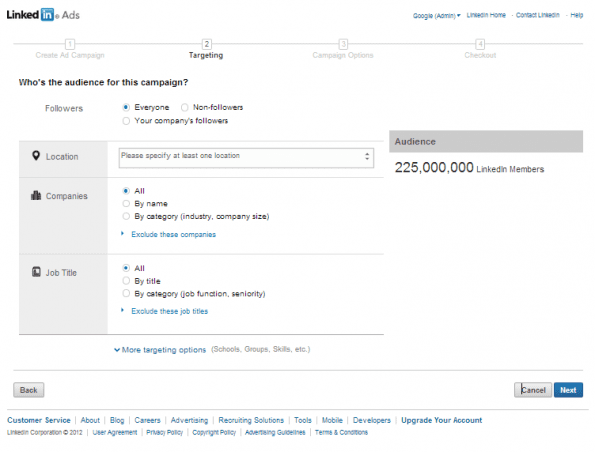
Task: Click the Back button
Action: coord(28,390)
